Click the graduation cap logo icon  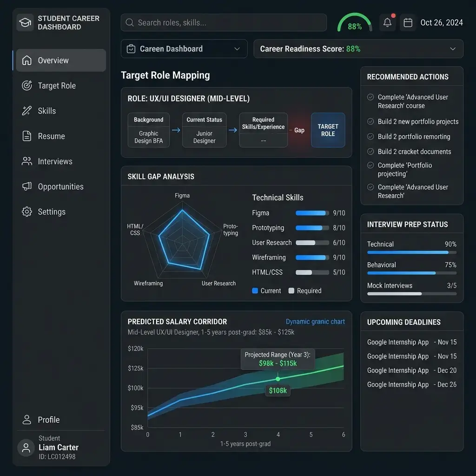pos(25,22)
